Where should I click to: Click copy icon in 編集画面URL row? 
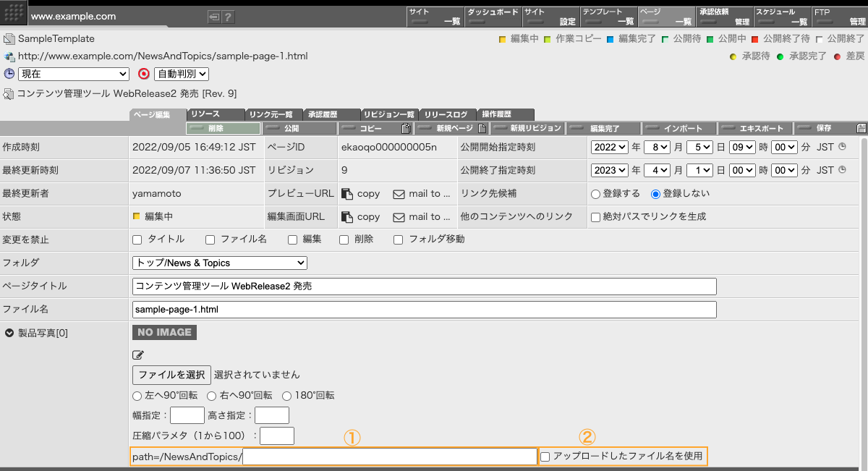pos(347,216)
